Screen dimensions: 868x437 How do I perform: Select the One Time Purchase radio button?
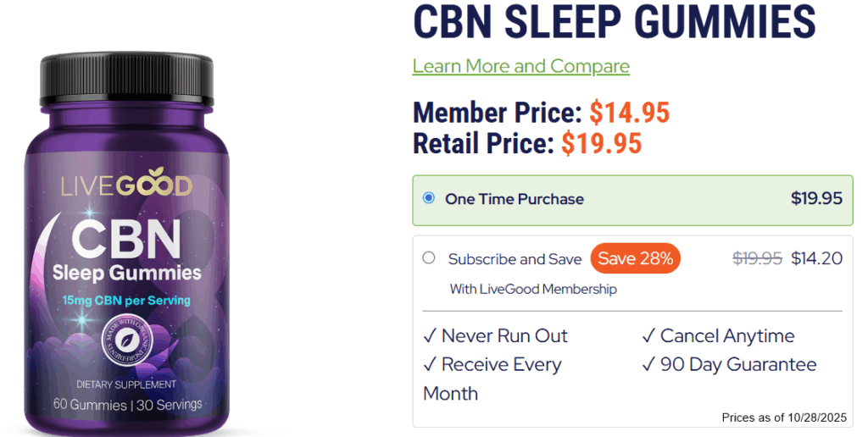coord(428,198)
